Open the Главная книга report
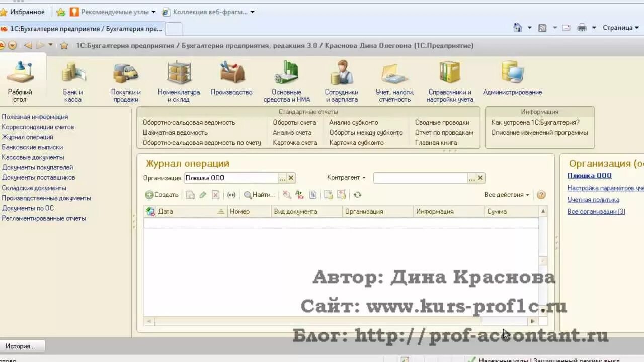The height and width of the screenshot is (362, 644). tap(436, 143)
